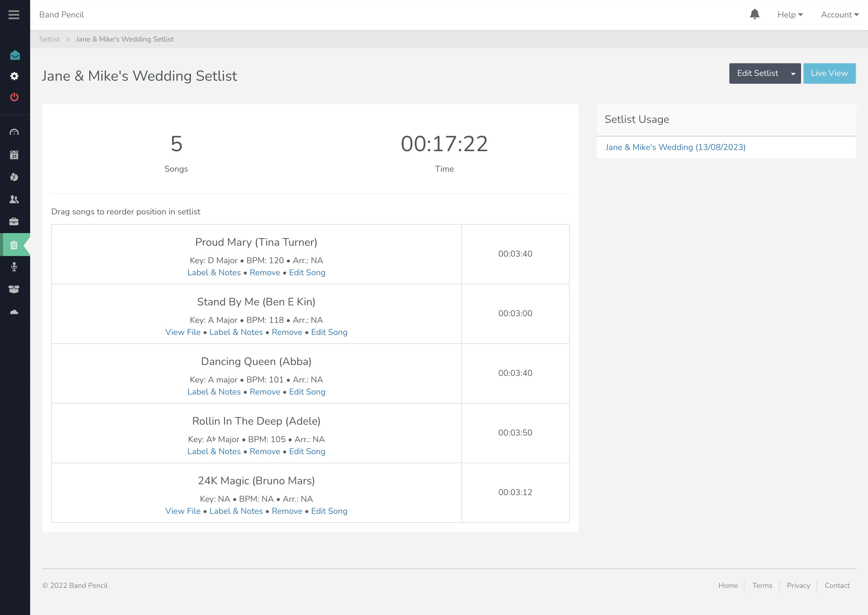Remove Stand By Me from setlist
Viewport: 868px width, 615px height.
[287, 332]
